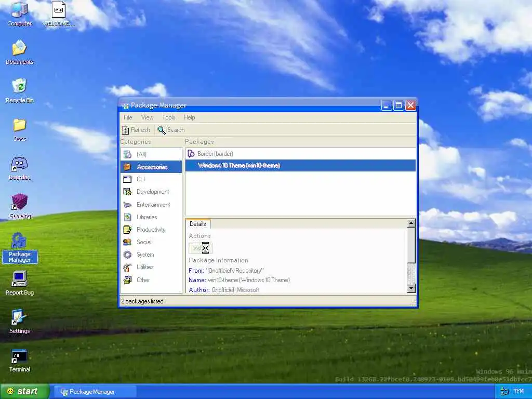Click the From: Onofficiel's Repository line
The width and height of the screenshot is (532, 399).
coord(227,271)
